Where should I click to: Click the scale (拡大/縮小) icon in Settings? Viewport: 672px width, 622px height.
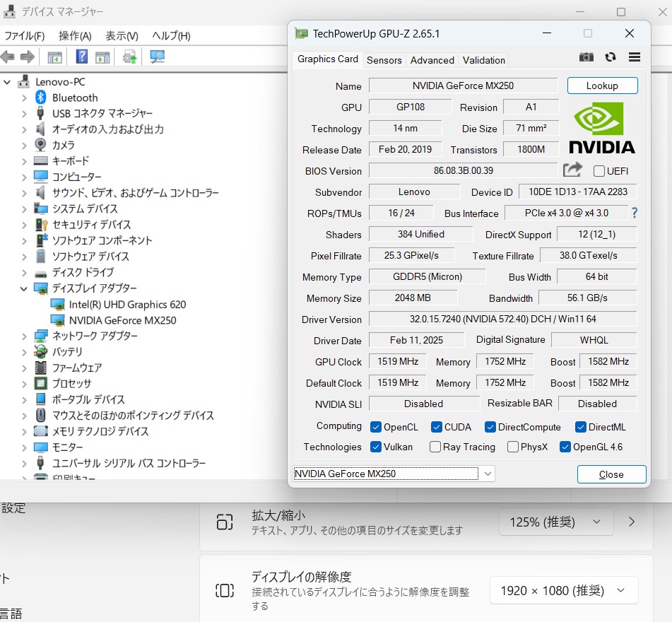[225, 522]
